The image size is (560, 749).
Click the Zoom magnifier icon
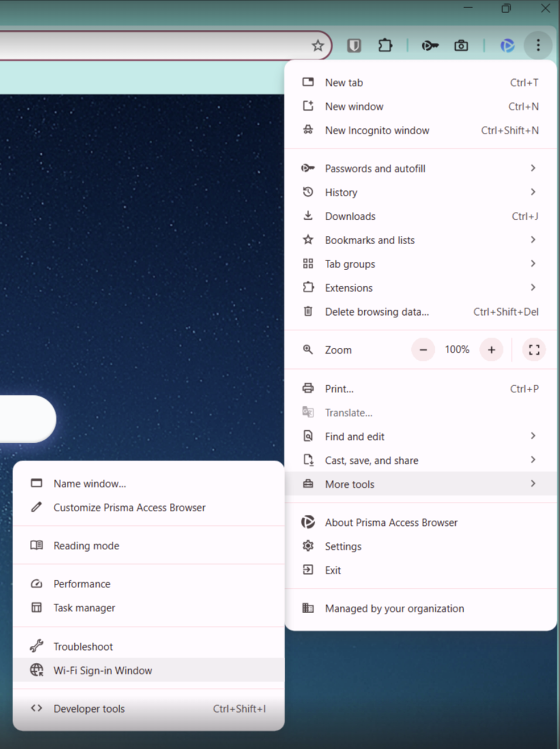(x=308, y=349)
